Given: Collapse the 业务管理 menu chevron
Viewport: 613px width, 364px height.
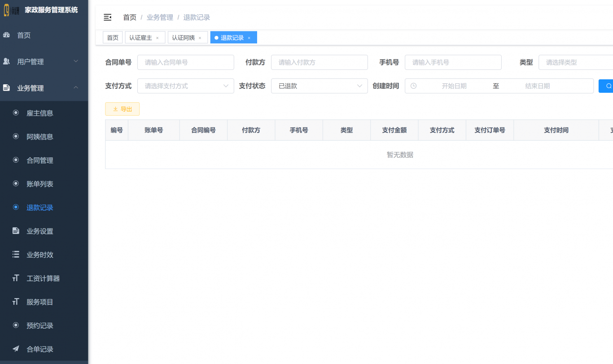Looking at the screenshot, I should point(76,87).
